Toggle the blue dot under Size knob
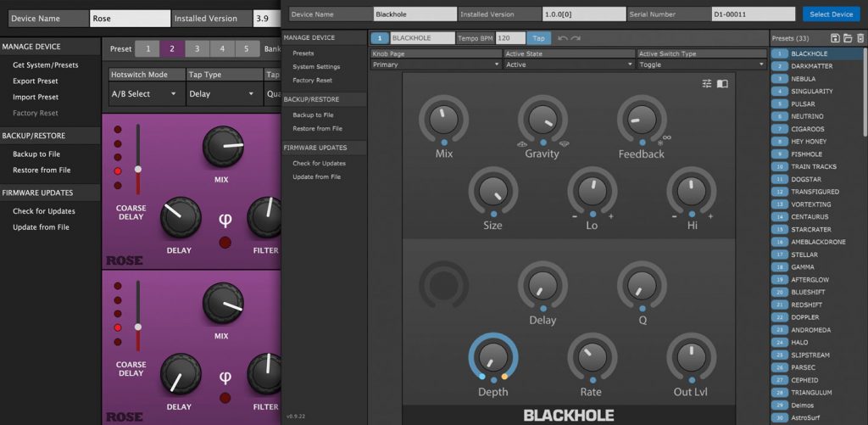The height and width of the screenshot is (425, 868). point(492,214)
